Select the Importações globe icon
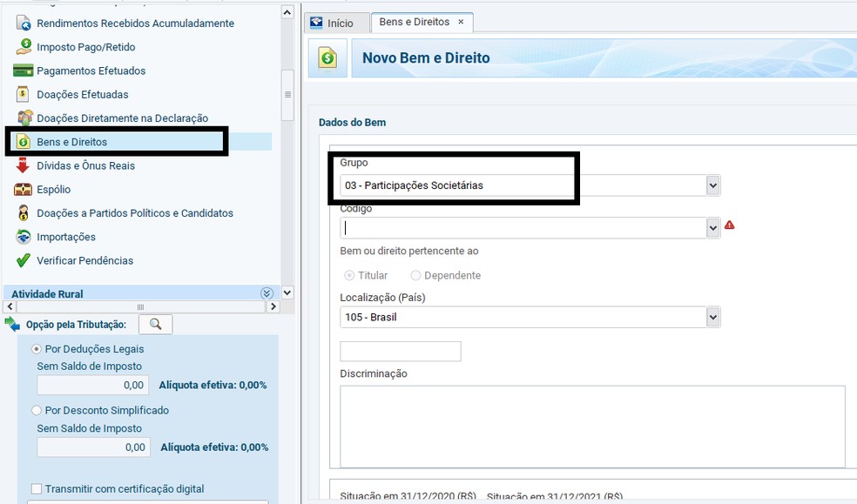The image size is (857, 504). pyautogui.click(x=22, y=236)
